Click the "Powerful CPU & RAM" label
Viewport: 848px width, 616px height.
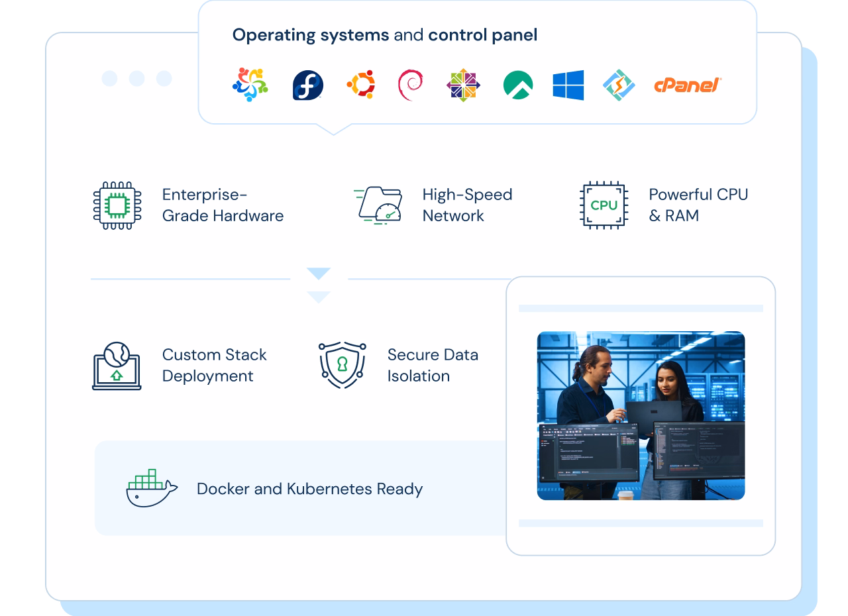click(698, 205)
